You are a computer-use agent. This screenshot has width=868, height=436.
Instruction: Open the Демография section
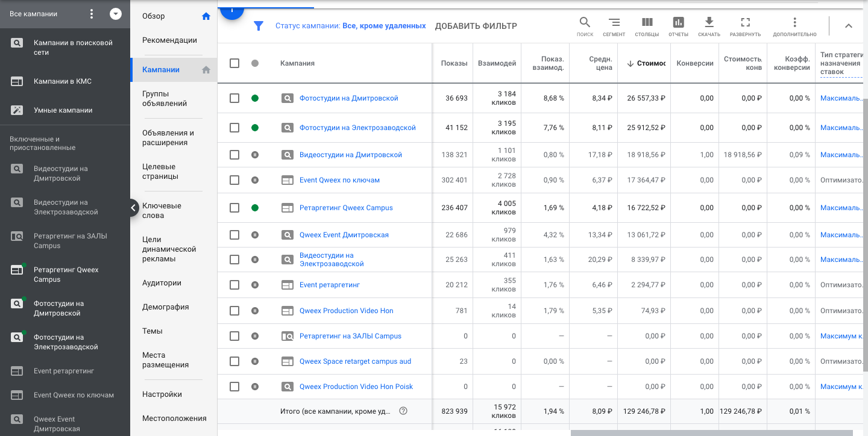[165, 307]
